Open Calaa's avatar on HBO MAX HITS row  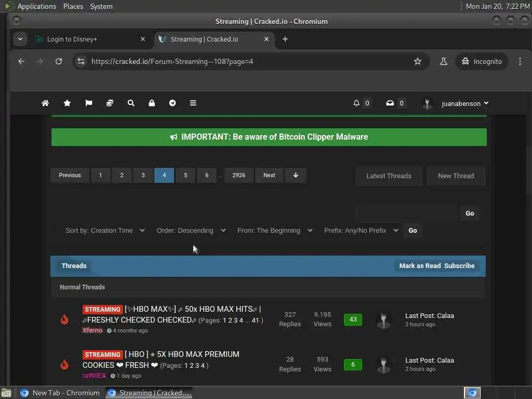pyautogui.click(x=384, y=320)
